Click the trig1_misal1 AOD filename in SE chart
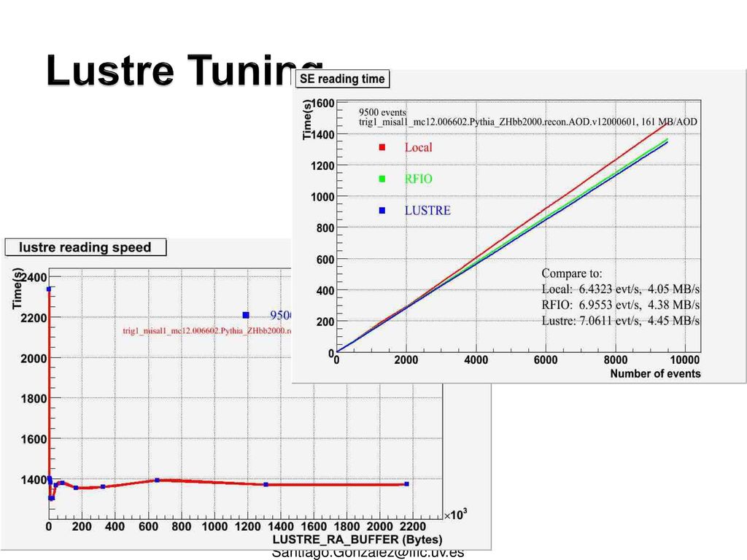This screenshot has height=560, width=747. click(528, 122)
